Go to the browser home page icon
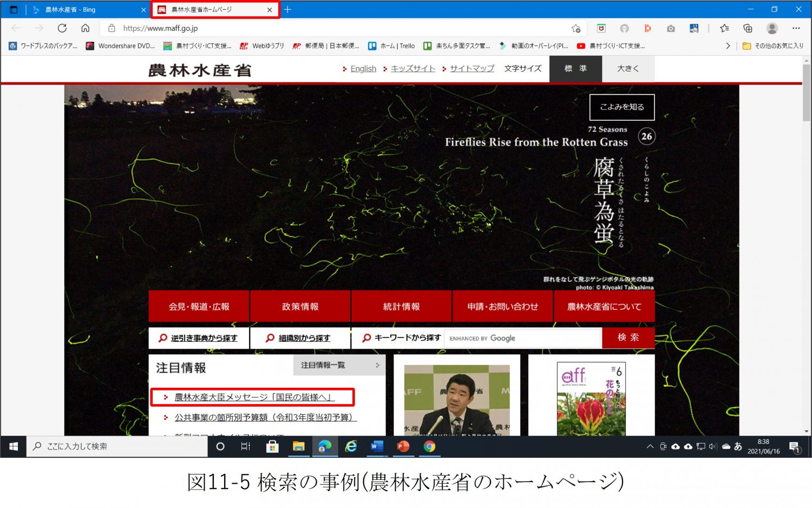Image resolution: width=812 pixels, height=508 pixels. pyautogui.click(x=85, y=28)
